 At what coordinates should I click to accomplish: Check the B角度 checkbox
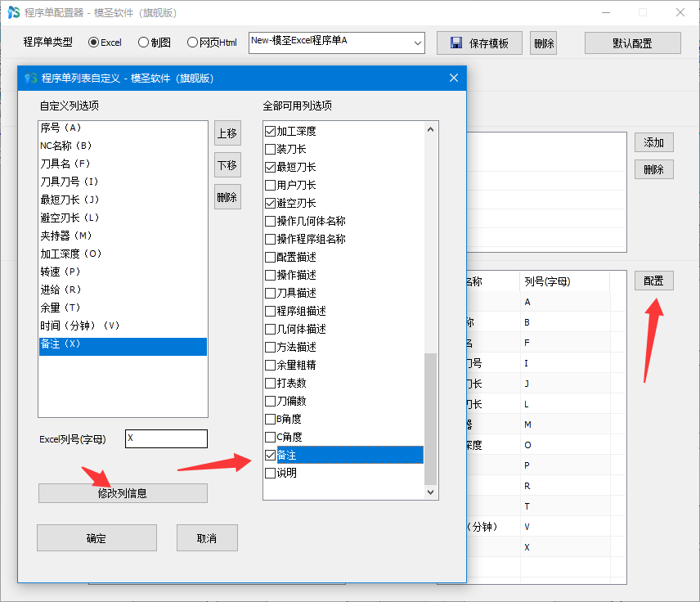(270, 419)
